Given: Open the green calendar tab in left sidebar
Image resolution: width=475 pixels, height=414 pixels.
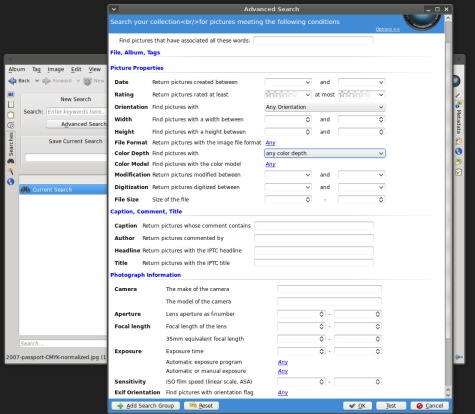Looking at the screenshot, I should tap(11, 105).
